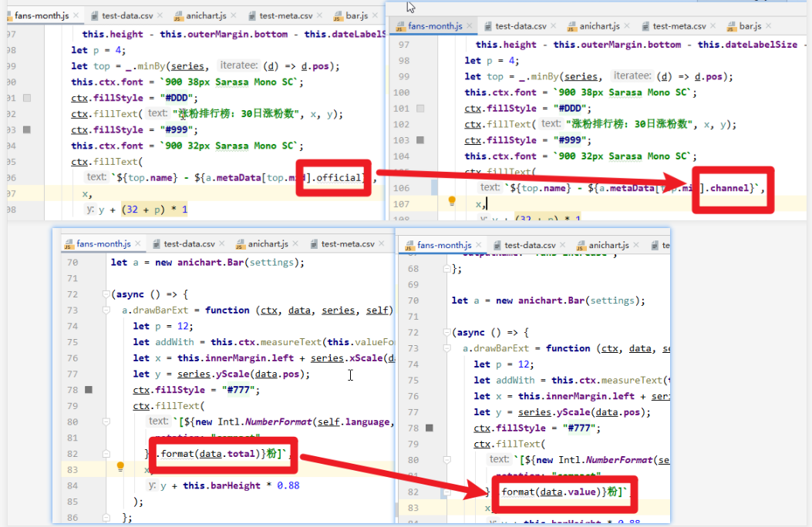Switch to the anichart.js tab
Screen dimensions: 812x527
pyautogui.click(x=204, y=14)
